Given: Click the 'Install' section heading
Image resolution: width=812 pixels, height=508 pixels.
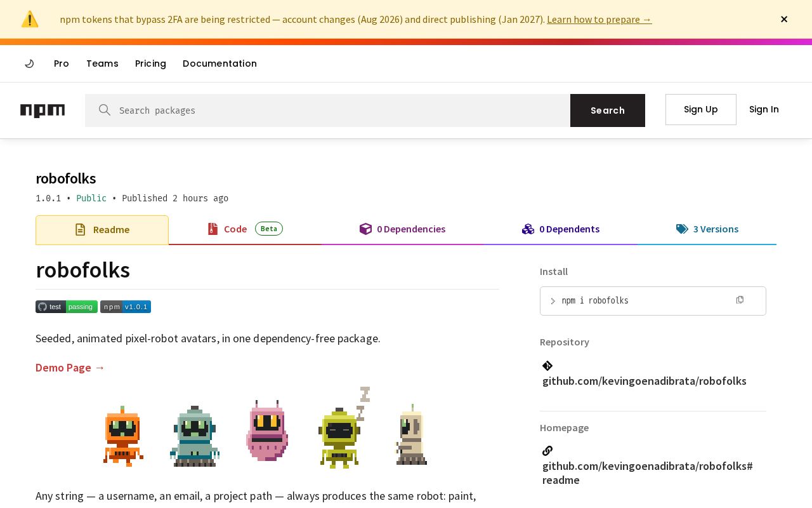Looking at the screenshot, I should pyautogui.click(x=554, y=271).
